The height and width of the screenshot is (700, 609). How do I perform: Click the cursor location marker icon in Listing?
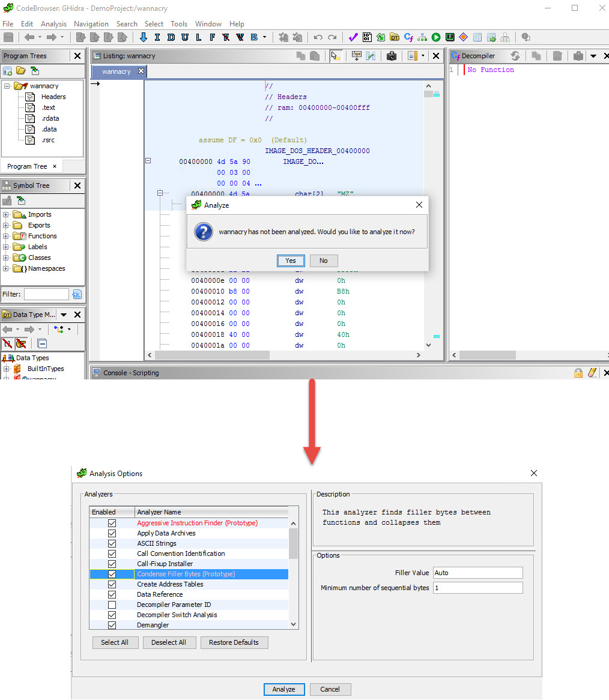pos(335,56)
